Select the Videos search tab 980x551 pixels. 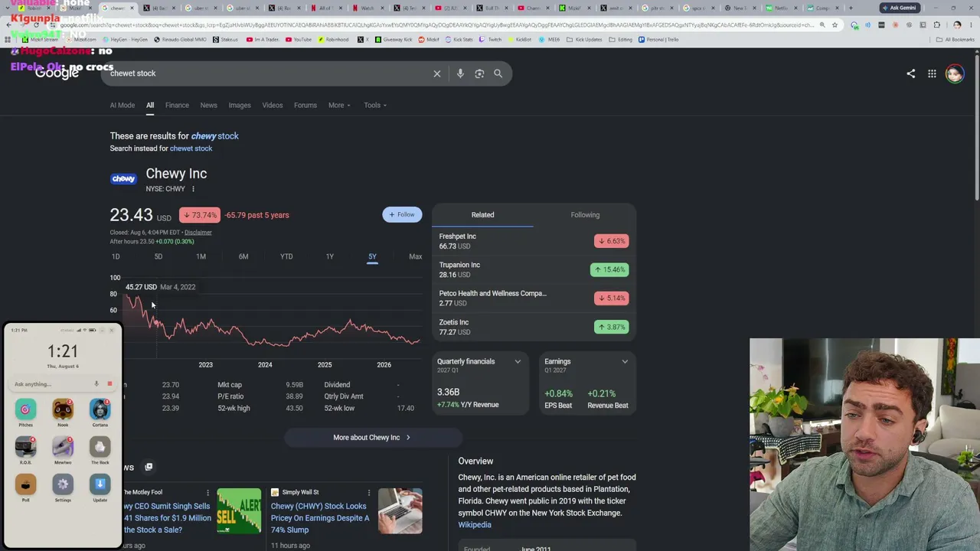[273, 106]
